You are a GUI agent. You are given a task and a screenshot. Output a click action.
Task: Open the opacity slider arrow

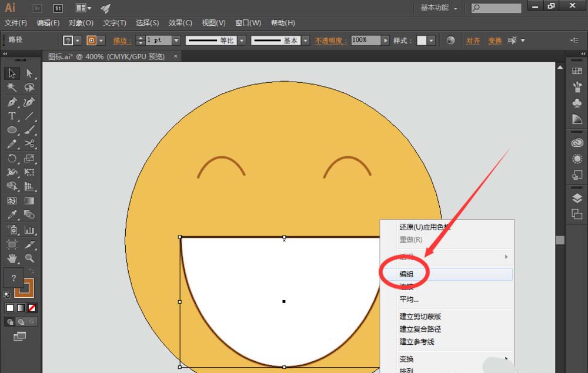tap(386, 40)
